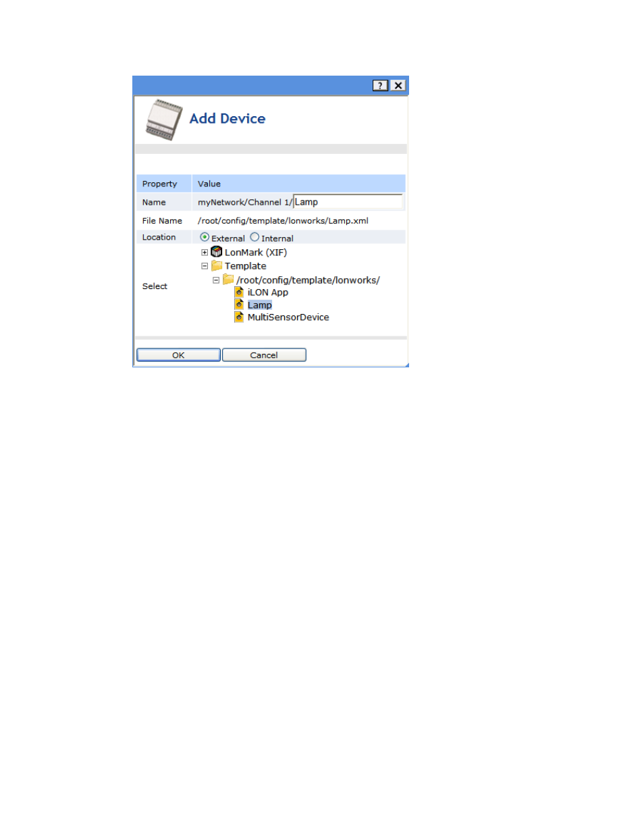Click the myNetwork/Channel 1/ prefix text
Screen dimensions: 644x834
tap(245, 202)
